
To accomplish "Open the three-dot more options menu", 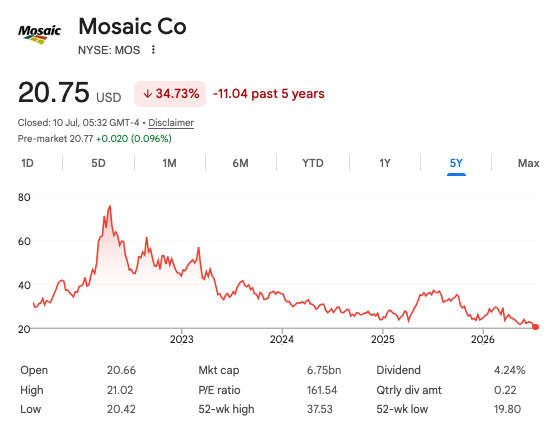I will pyautogui.click(x=153, y=50).
